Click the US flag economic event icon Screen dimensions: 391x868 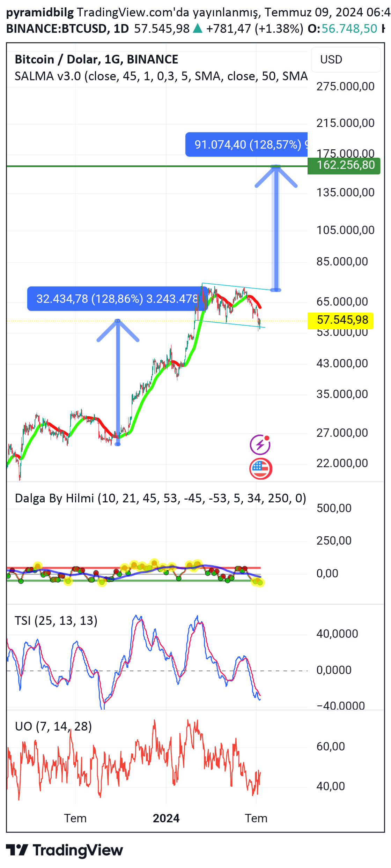tap(261, 469)
